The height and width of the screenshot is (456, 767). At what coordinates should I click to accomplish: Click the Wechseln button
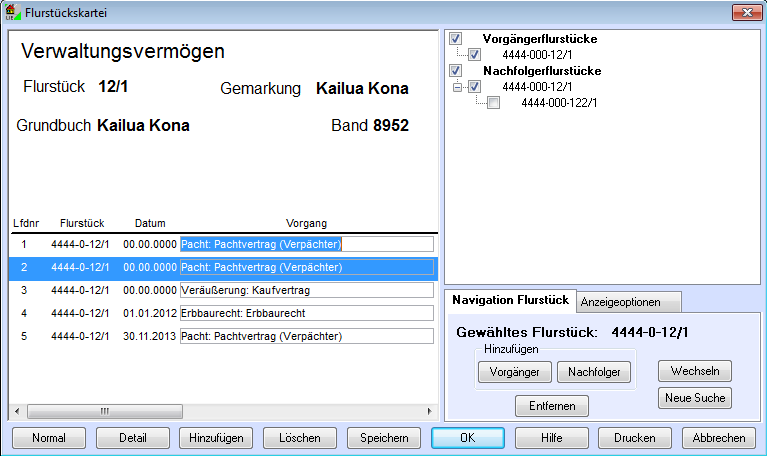[x=694, y=370]
